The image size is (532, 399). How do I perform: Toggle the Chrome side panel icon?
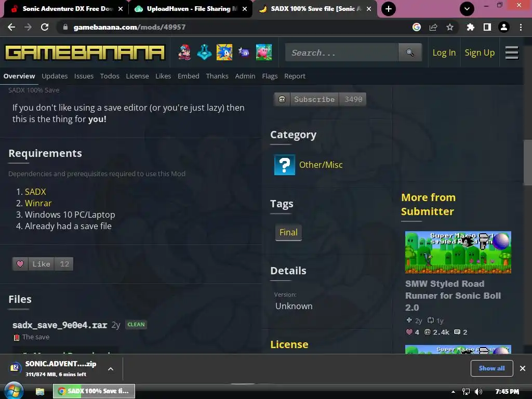487,27
